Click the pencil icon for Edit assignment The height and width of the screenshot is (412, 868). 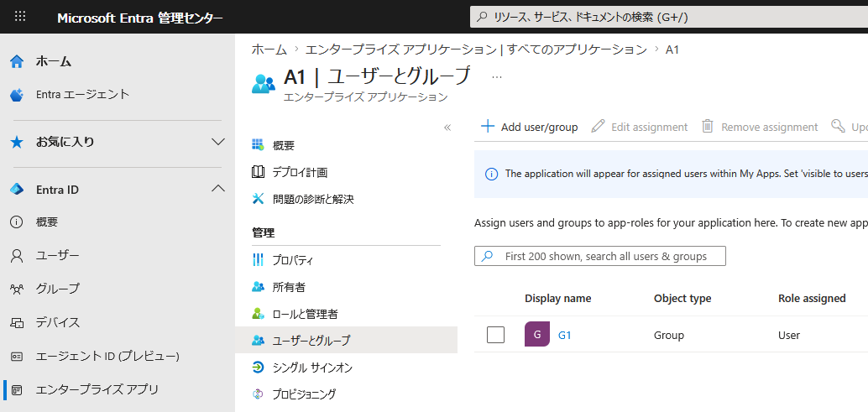pos(598,126)
